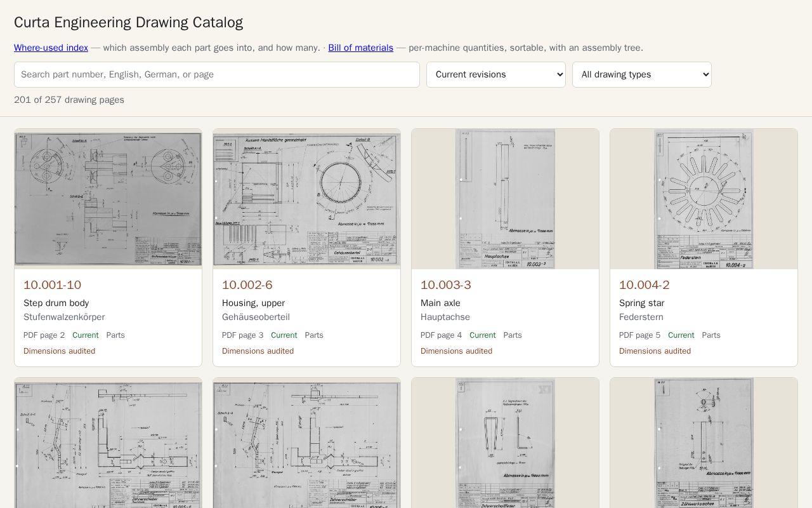Click PDF page 5 label

[639, 335]
